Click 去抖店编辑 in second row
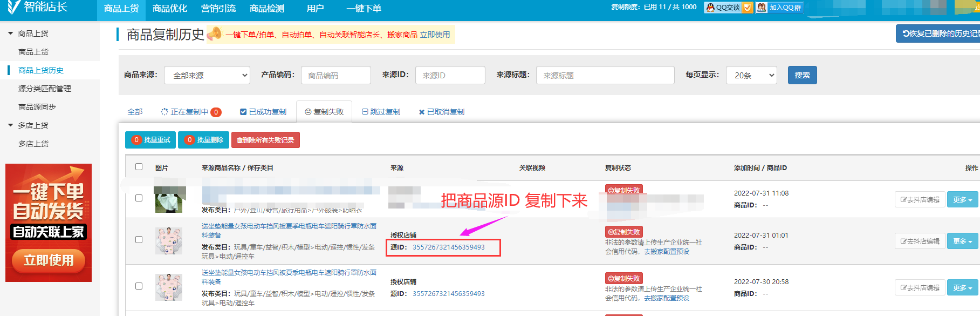 coord(920,241)
